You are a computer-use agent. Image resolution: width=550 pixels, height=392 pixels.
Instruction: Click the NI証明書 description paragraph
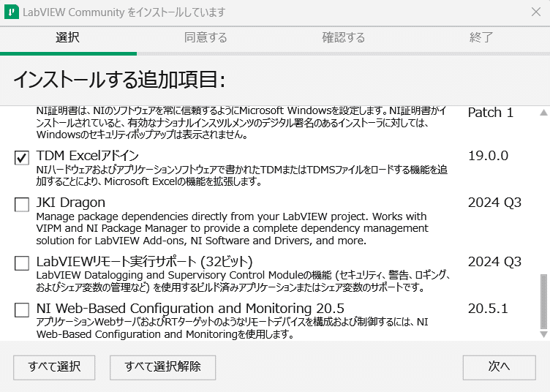[x=241, y=122]
